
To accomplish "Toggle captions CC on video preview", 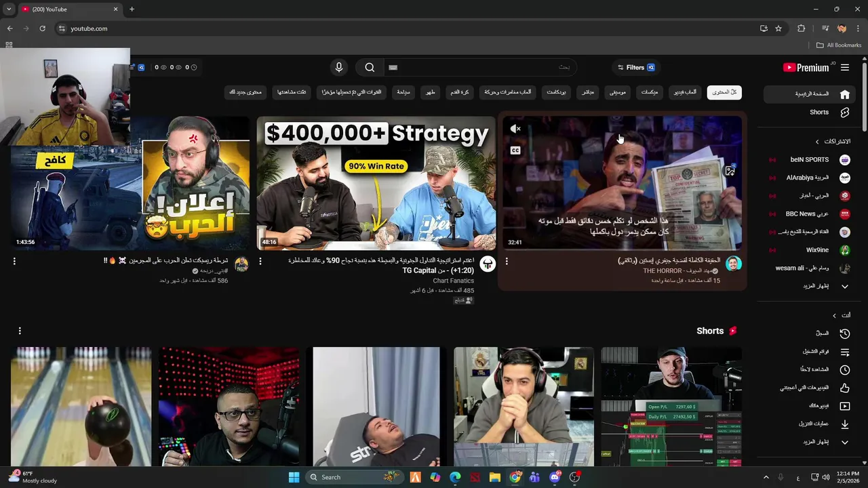I will [515, 150].
